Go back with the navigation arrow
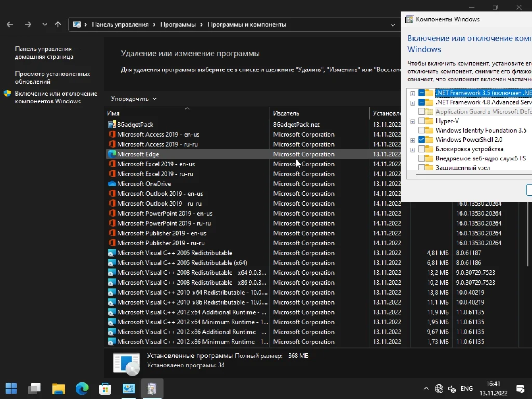 pyautogui.click(x=10, y=25)
